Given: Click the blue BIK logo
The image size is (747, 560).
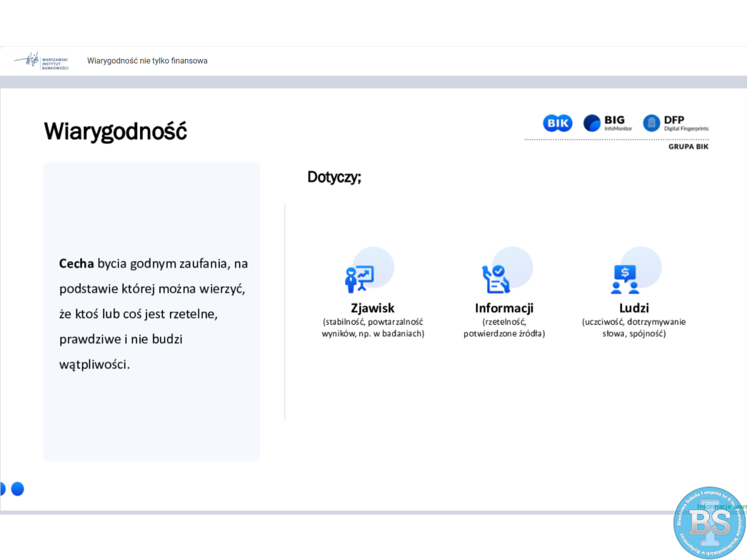Looking at the screenshot, I should pyautogui.click(x=557, y=123).
